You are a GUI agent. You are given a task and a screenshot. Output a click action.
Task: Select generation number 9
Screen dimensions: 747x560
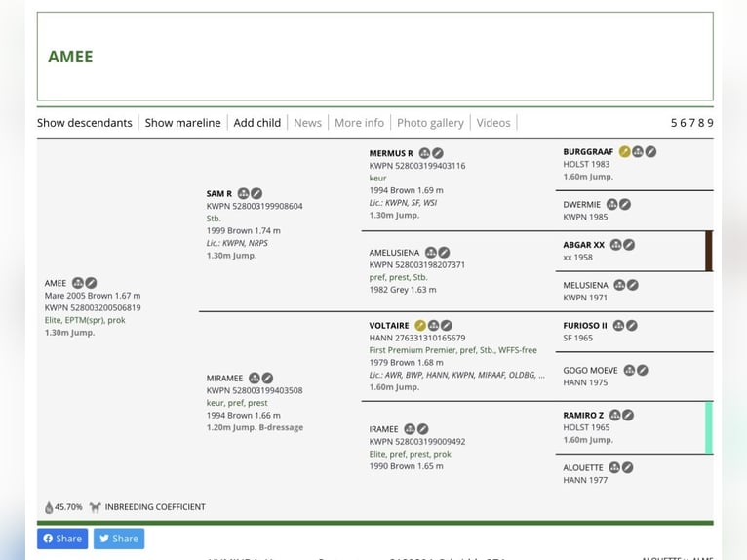(710, 123)
